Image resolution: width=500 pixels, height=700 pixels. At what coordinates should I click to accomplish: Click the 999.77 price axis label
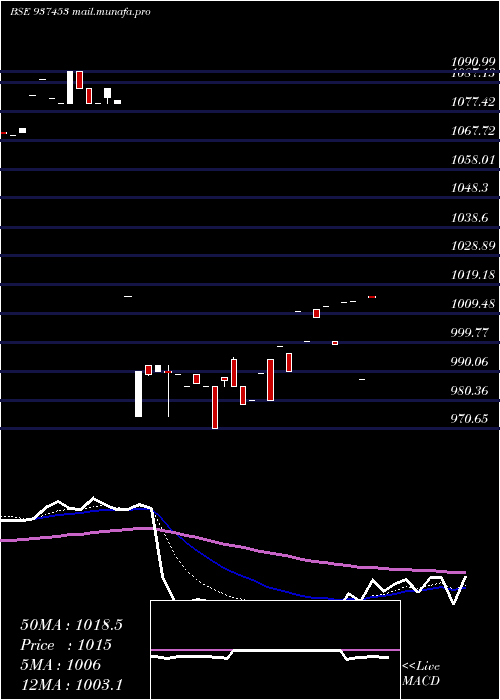469,333
